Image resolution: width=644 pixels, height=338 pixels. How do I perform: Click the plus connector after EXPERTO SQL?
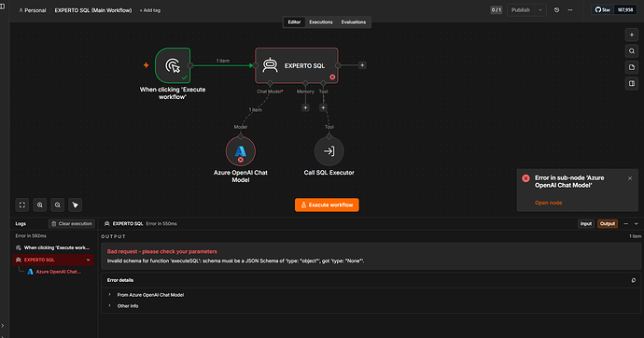[362, 64]
